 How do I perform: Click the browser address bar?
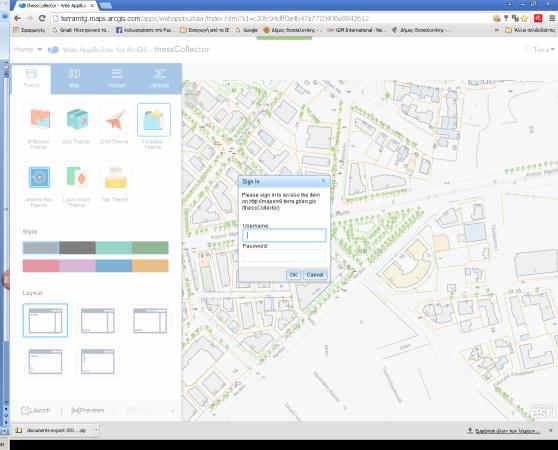(x=270, y=18)
